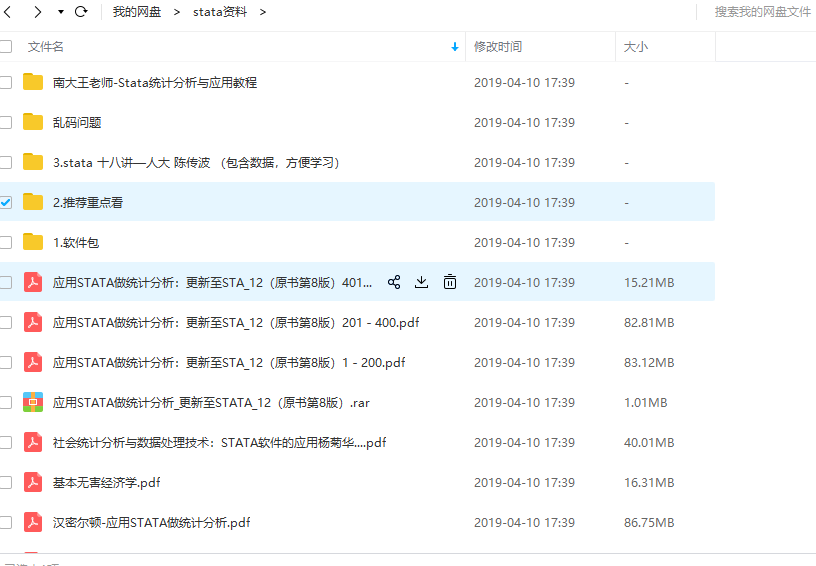
Task: Open 应用STATA做统计分析_更新至STATA_12 .rar file name
Action: click(x=211, y=403)
